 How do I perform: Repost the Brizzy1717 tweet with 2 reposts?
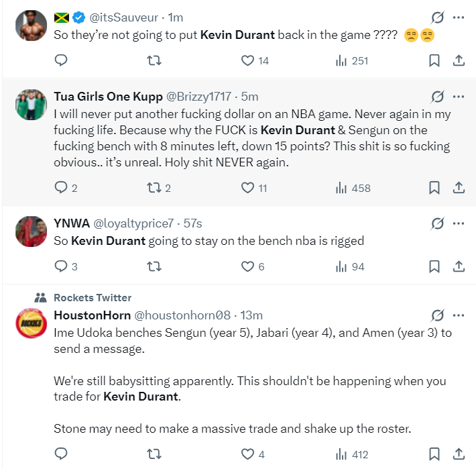pos(154,188)
